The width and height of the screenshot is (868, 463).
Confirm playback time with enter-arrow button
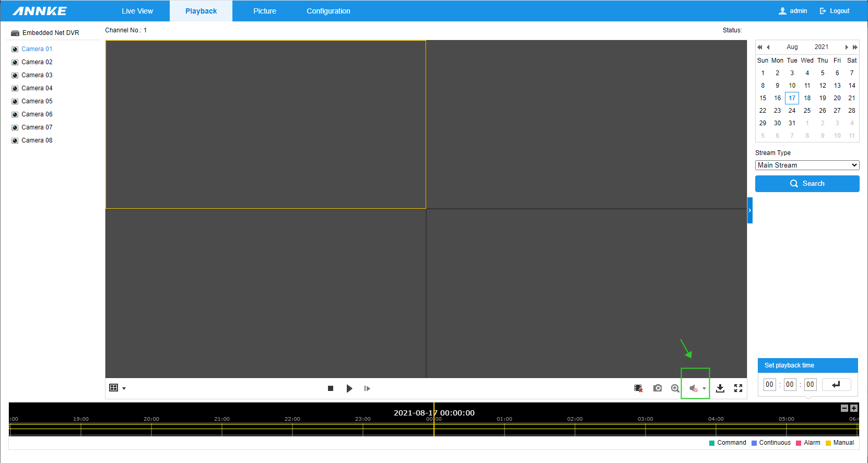837,385
